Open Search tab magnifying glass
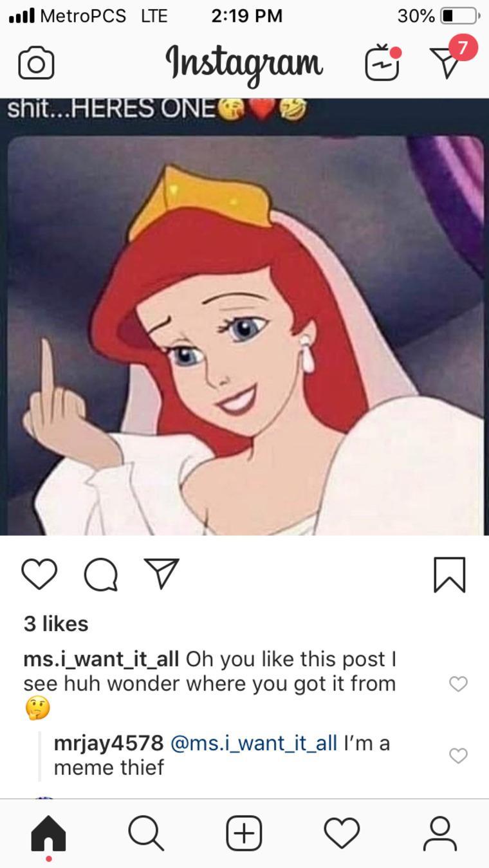Image resolution: width=489 pixels, height=868 pixels. point(146,833)
